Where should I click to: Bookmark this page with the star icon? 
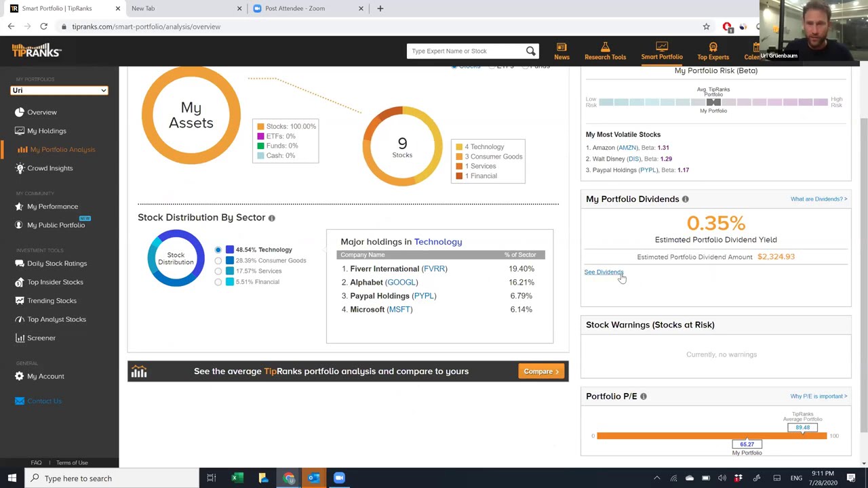pyautogui.click(x=706, y=26)
